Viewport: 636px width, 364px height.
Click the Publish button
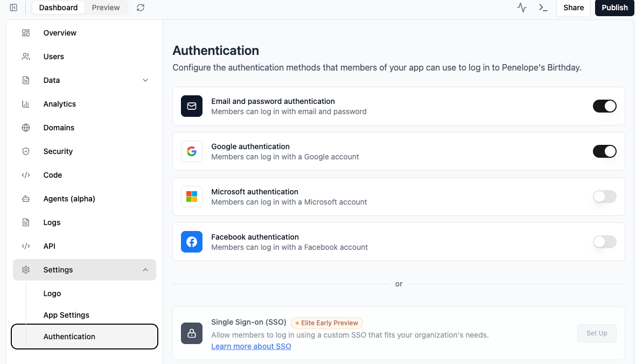coord(614,8)
